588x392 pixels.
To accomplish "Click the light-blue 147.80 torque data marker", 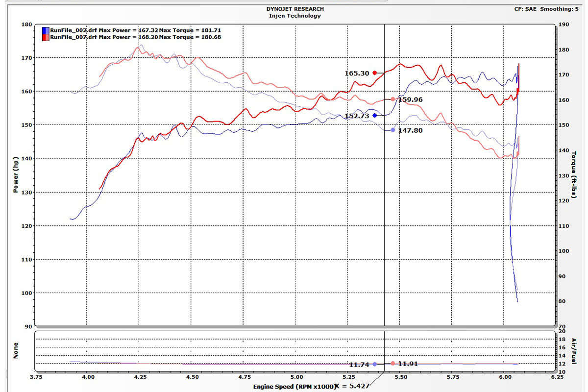I will [x=393, y=130].
